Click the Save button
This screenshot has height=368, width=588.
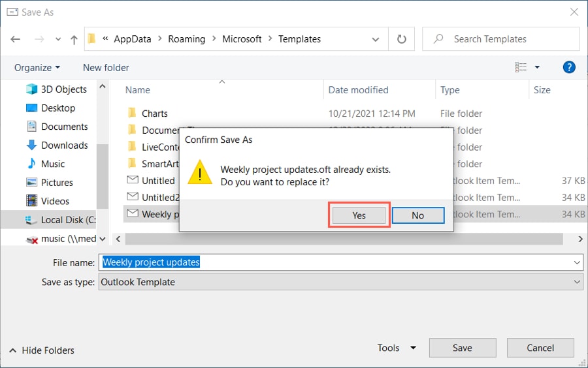tap(463, 348)
